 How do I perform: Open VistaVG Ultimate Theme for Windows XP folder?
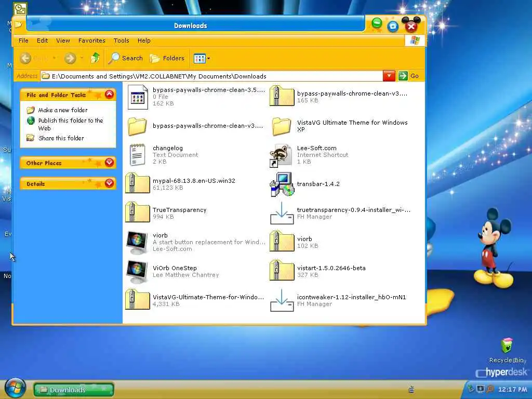[282, 126]
